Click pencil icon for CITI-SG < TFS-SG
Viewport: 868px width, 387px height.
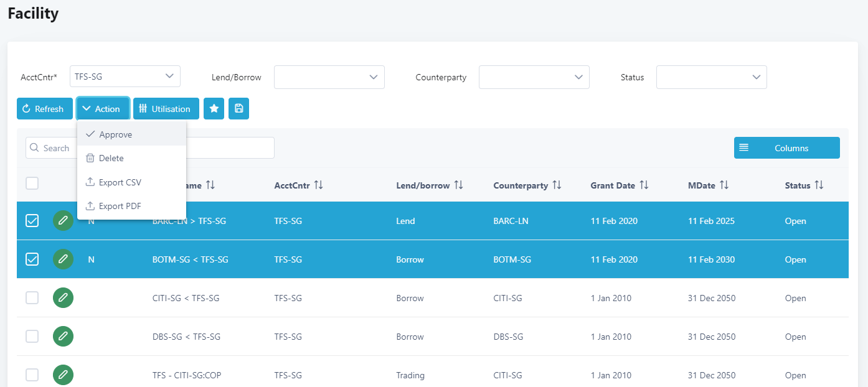63,298
